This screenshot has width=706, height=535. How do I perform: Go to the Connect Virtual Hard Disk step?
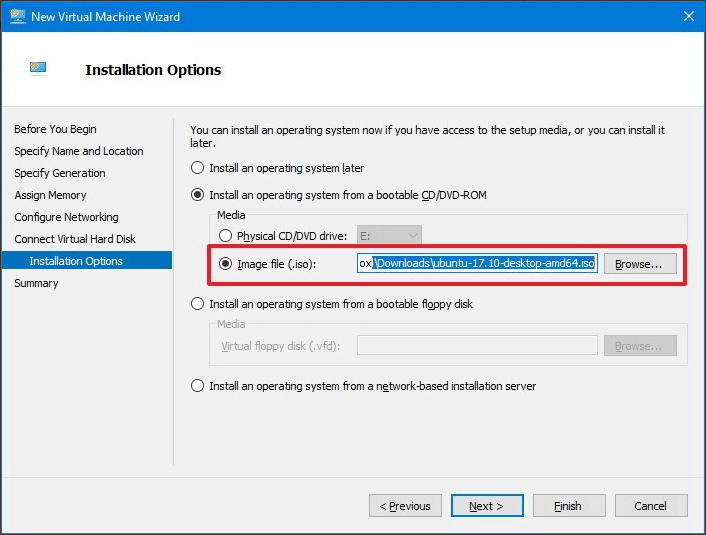click(75, 239)
